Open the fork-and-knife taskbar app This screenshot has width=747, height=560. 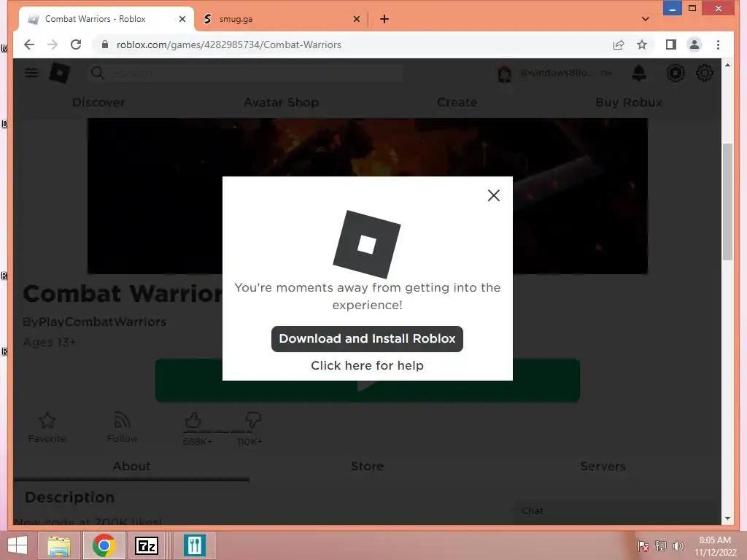coord(194,545)
